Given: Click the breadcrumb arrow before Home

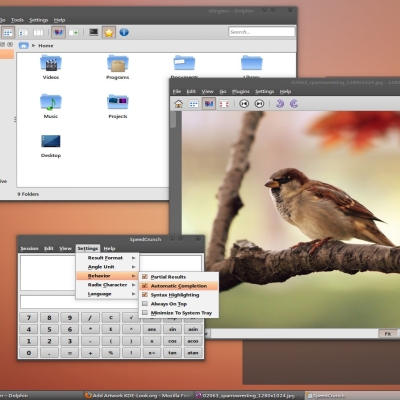Looking at the screenshot, I should point(33,45).
